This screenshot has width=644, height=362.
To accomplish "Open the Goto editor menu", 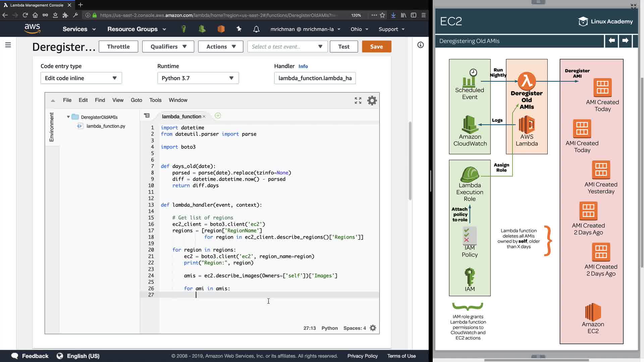I will pyautogui.click(x=136, y=100).
